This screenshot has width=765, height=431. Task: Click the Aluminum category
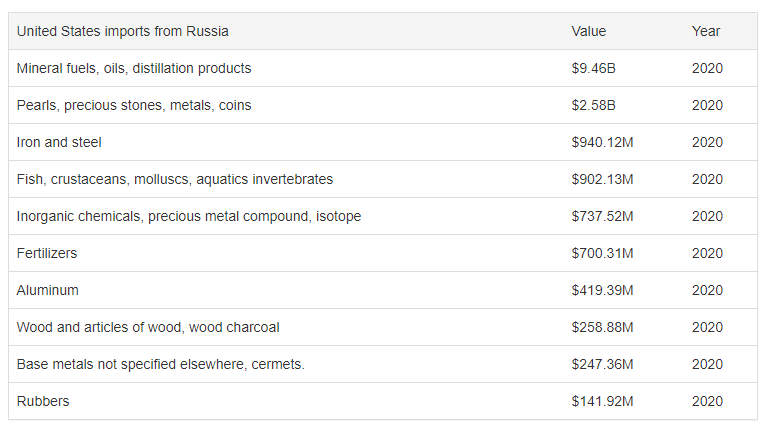click(47, 290)
